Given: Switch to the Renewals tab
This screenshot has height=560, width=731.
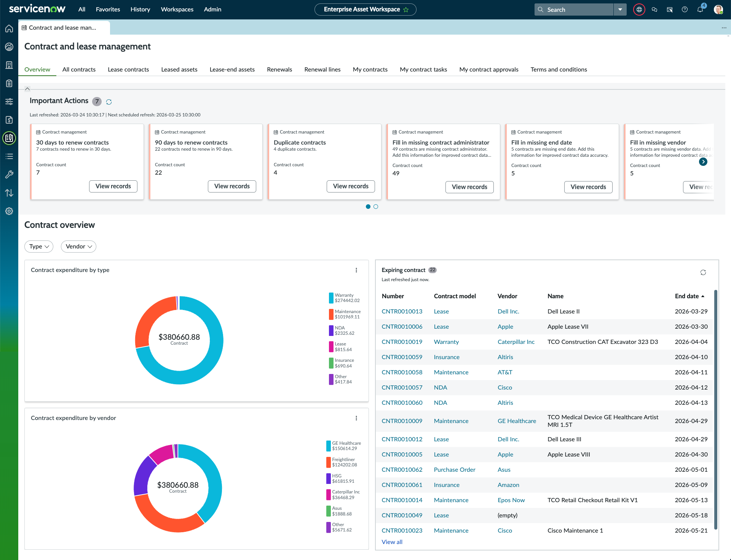Looking at the screenshot, I should [279, 69].
